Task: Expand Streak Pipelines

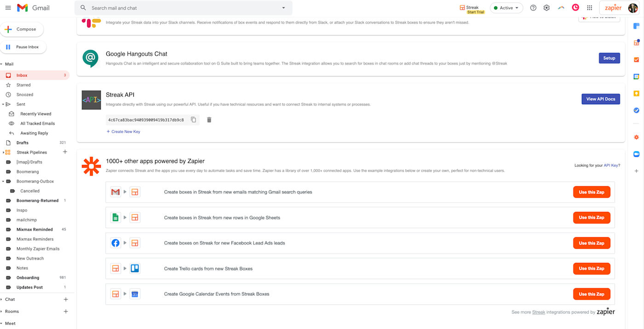Action: coord(3,153)
